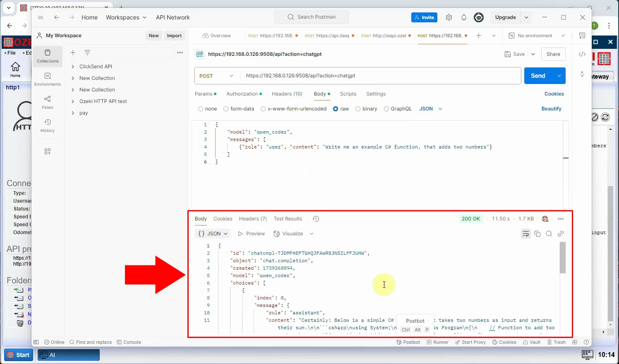619x364 pixels.
Task: Open the Collections sidebar panel
Action: click(x=48, y=56)
